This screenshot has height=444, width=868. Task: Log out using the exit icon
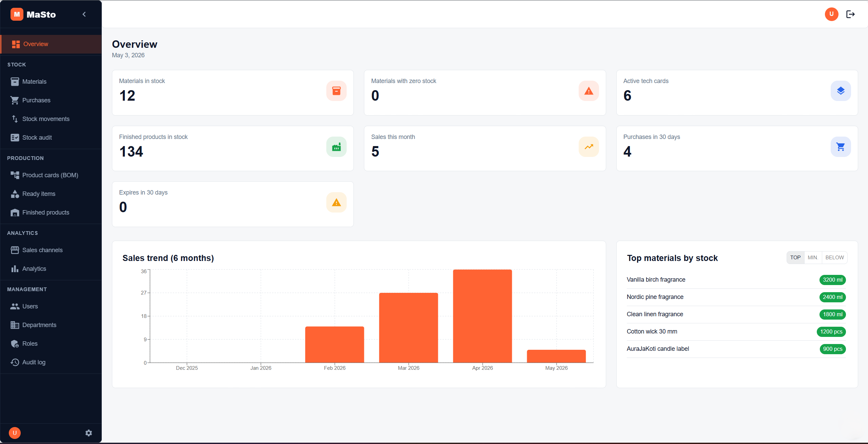pyautogui.click(x=850, y=14)
